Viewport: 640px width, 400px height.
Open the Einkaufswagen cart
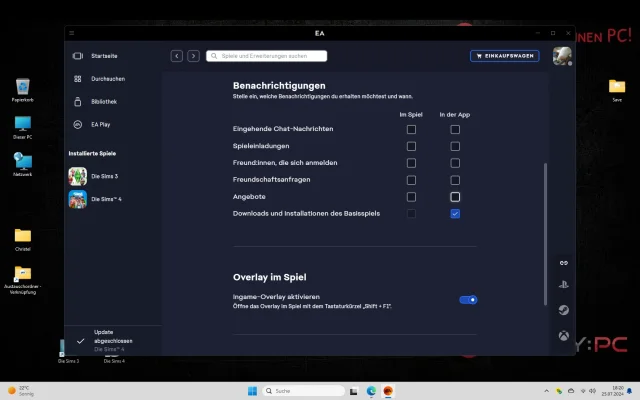(504, 56)
